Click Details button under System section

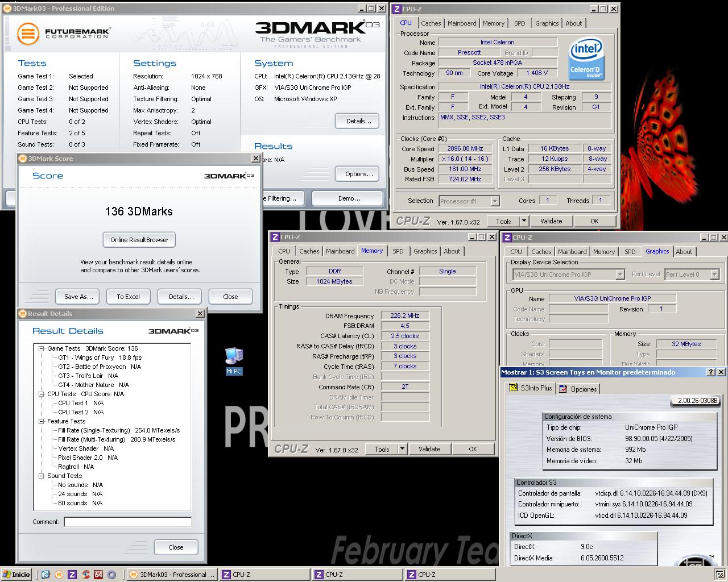coord(358,121)
